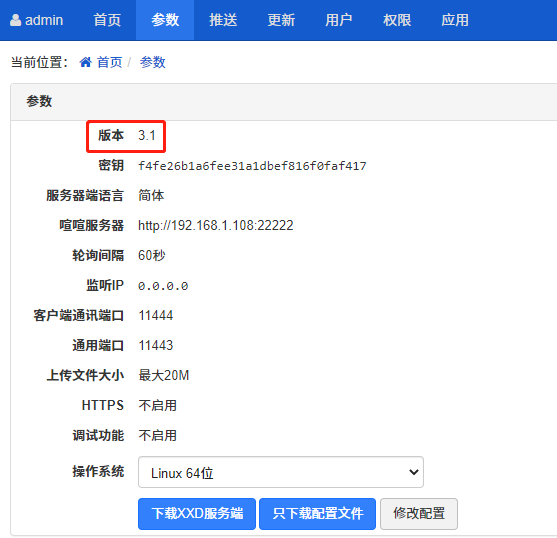
Task: Click the dropdown chevron arrow in OS selector
Action: click(413, 472)
